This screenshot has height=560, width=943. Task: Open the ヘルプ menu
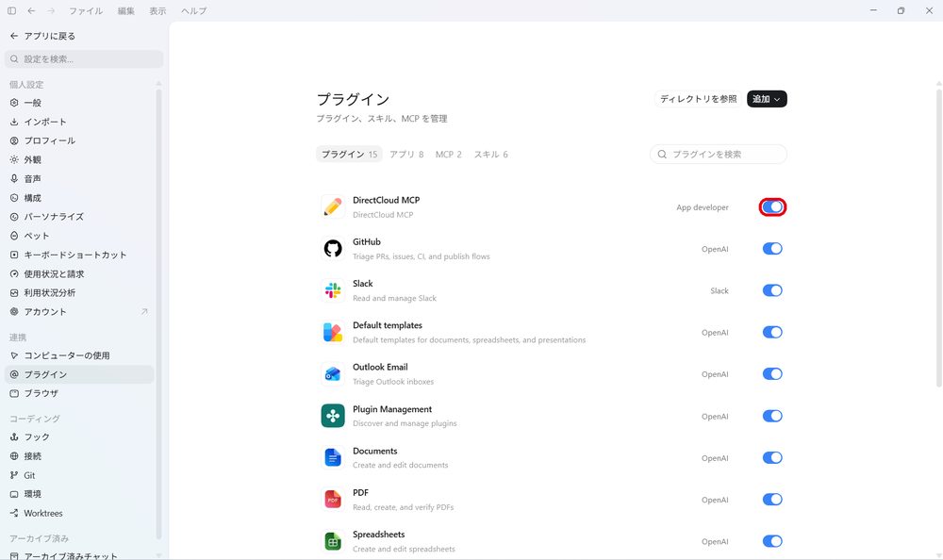193,10
